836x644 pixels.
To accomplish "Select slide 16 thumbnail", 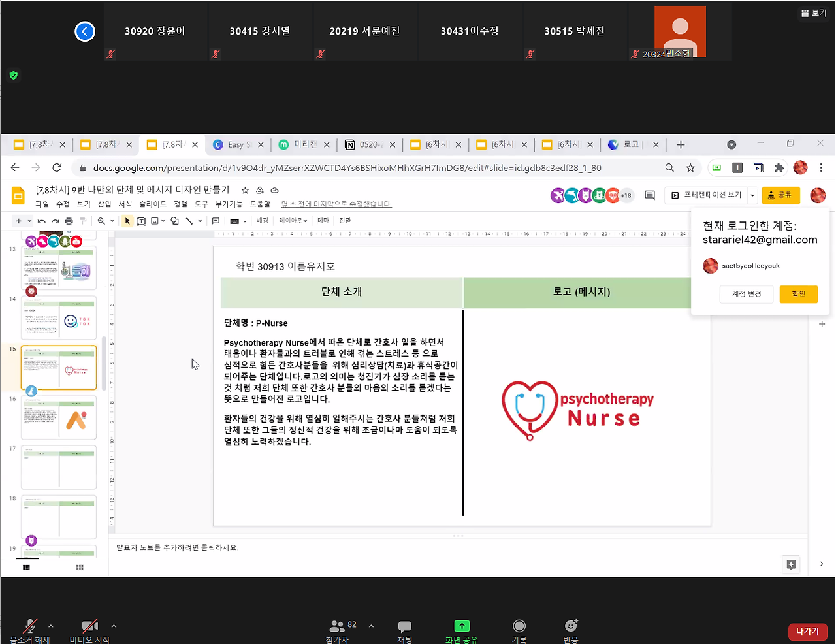I will click(x=59, y=417).
